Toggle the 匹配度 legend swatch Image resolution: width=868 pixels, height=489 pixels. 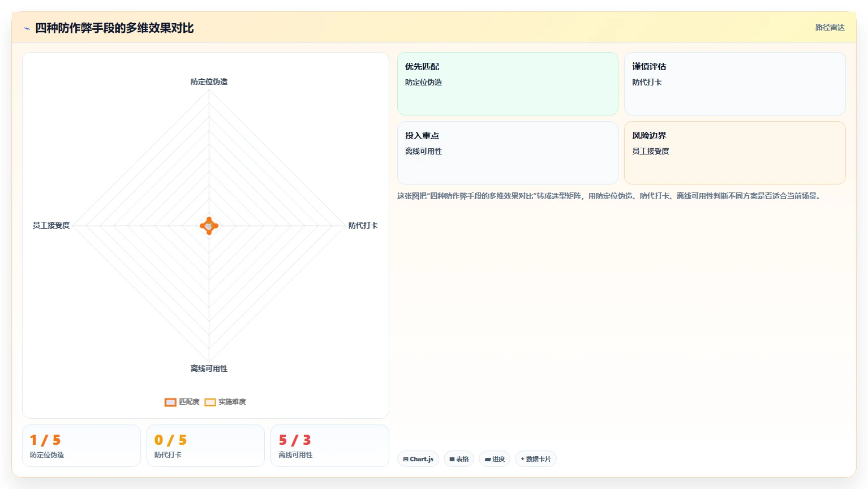coord(170,402)
